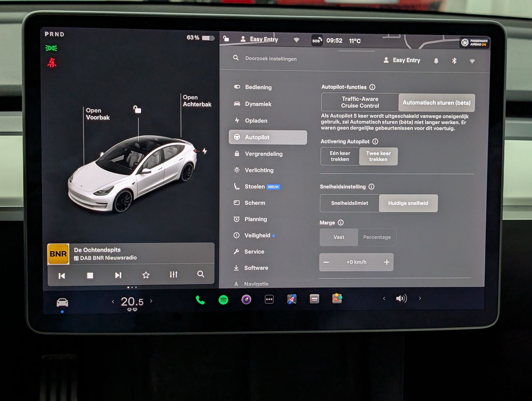Screen dimensions: 532x401
Task: Open the Vergrendeling settings menu
Action: [x=263, y=154]
